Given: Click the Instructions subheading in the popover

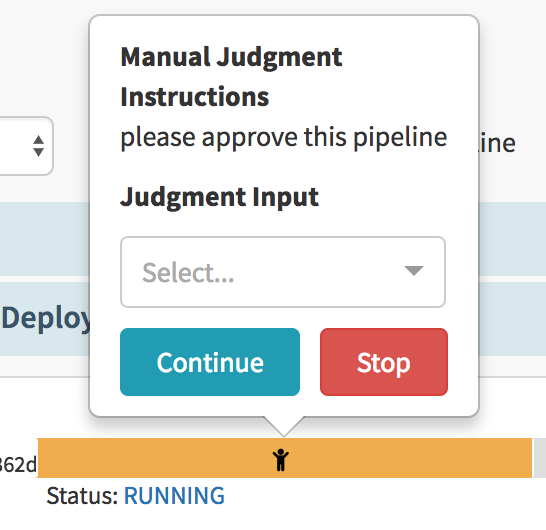Looking at the screenshot, I should click(195, 97).
